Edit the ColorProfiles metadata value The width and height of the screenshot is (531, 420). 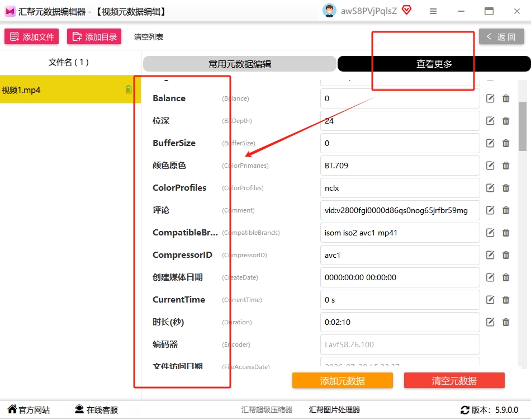(490, 188)
